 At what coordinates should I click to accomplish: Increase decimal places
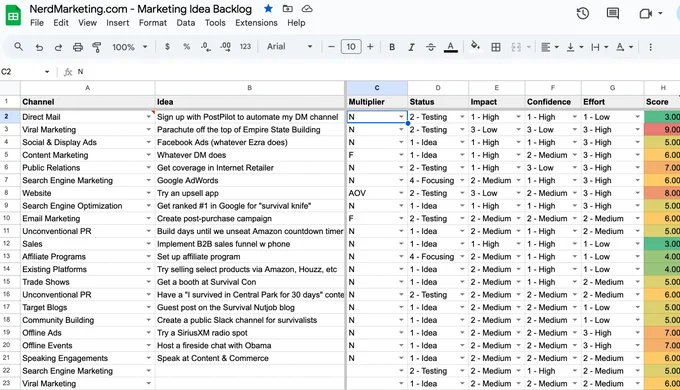coord(226,47)
